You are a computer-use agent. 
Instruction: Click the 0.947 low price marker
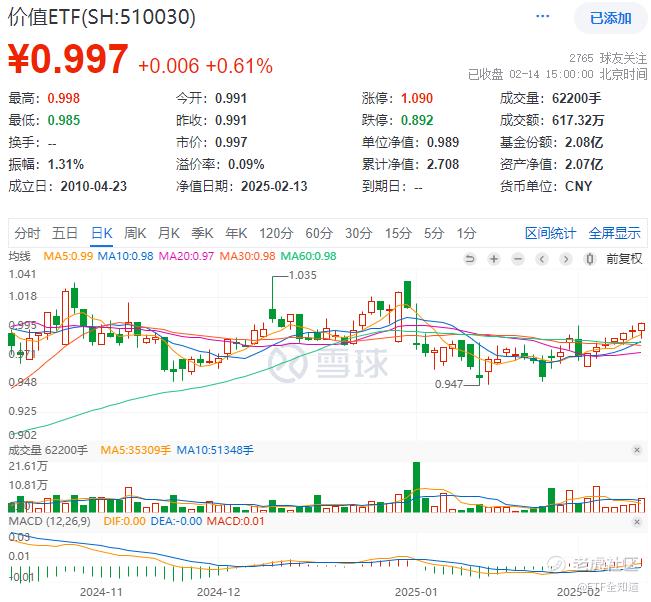tap(448, 384)
